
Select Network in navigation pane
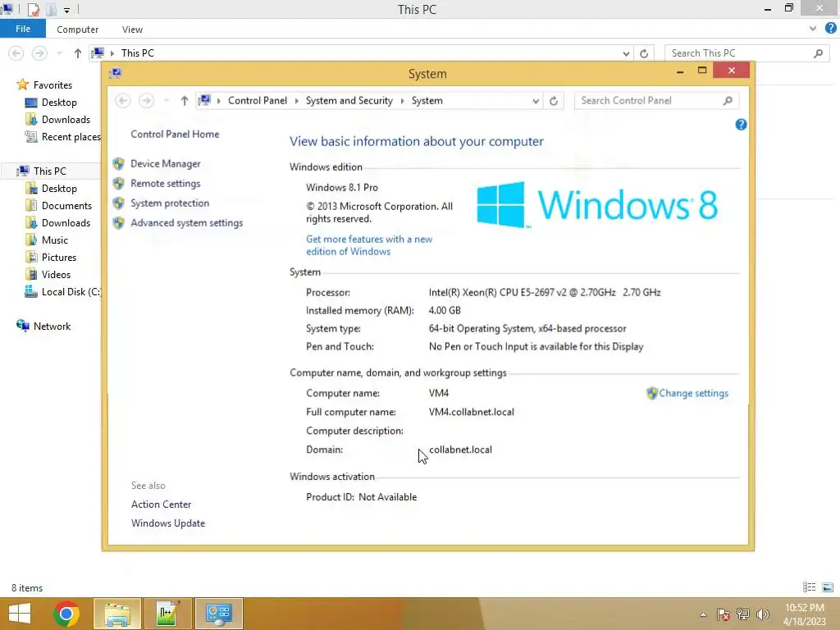coord(52,326)
